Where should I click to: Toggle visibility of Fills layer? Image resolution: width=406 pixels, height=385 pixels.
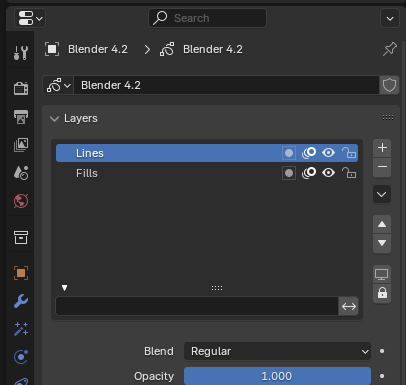tap(328, 173)
